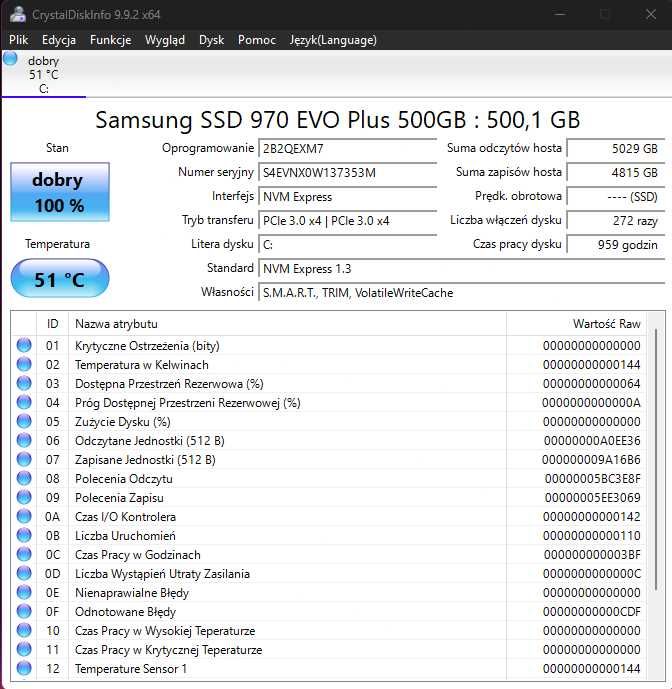The image size is (672, 689).
Task: Click the Standard field NVM Express 1.3
Action: (x=461, y=269)
